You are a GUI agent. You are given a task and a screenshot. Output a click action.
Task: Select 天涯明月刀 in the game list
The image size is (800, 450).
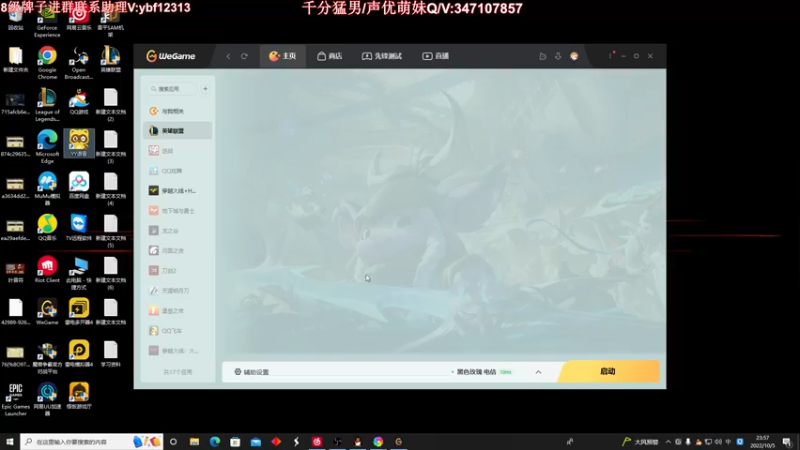click(178, 291)
